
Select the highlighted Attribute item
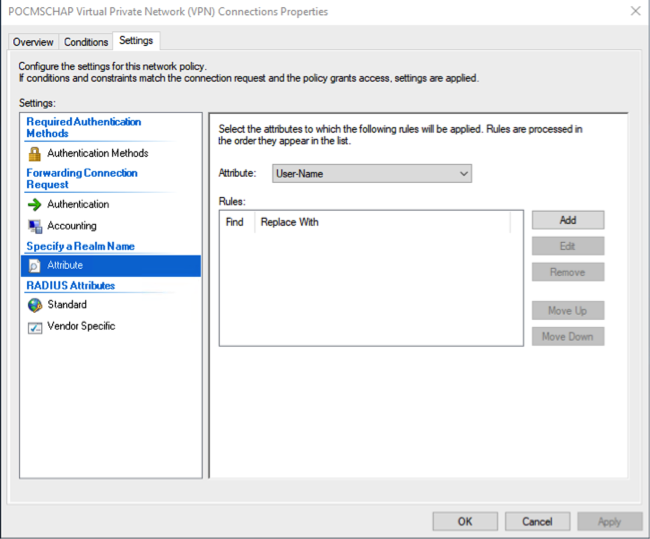(x=111, y=266)
